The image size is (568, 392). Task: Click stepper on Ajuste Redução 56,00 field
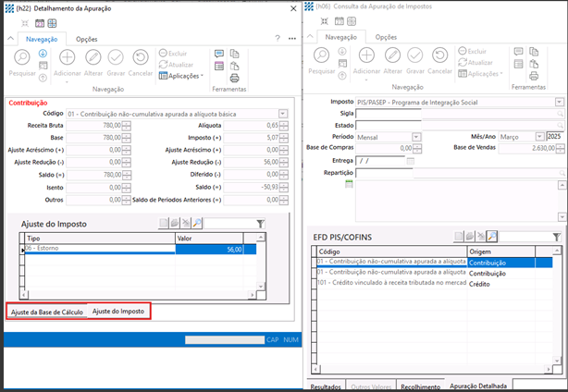[x=284, y=162]
